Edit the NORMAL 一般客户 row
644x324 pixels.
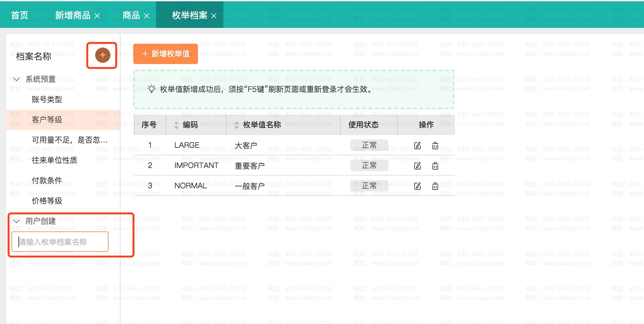(x=417, y=186)
